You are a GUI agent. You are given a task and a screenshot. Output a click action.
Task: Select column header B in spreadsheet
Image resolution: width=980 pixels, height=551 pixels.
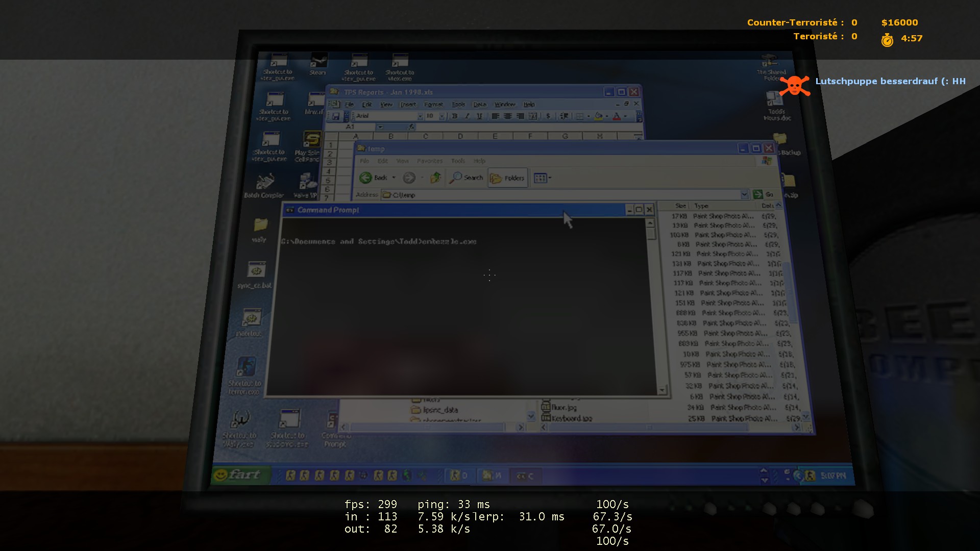coord(390,136)
